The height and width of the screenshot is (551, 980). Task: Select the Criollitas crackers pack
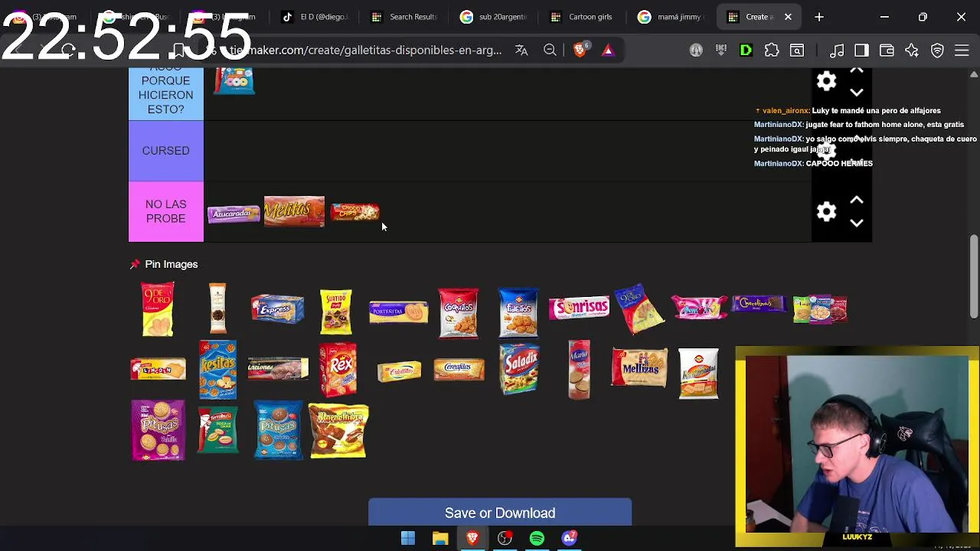pyautogui.click(x=399, y=371)
